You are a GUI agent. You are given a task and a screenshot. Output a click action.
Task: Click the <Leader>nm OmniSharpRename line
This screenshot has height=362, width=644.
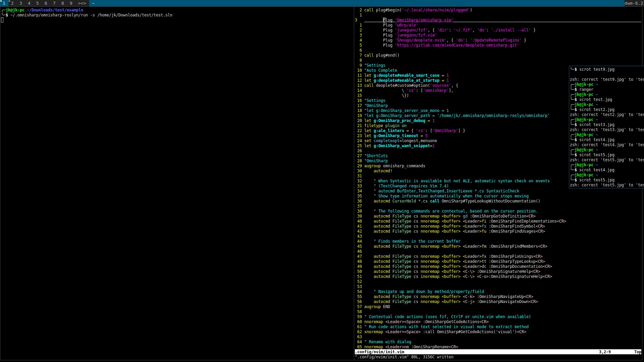point(411,347)
